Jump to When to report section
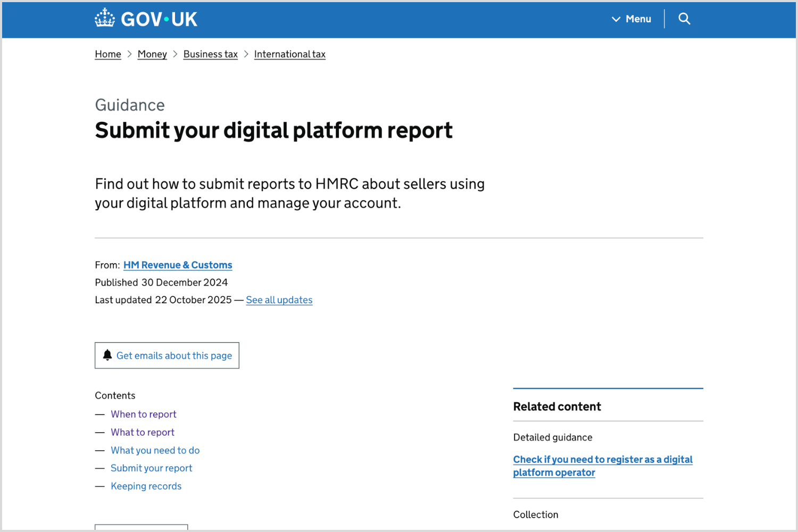 [144, 414]
